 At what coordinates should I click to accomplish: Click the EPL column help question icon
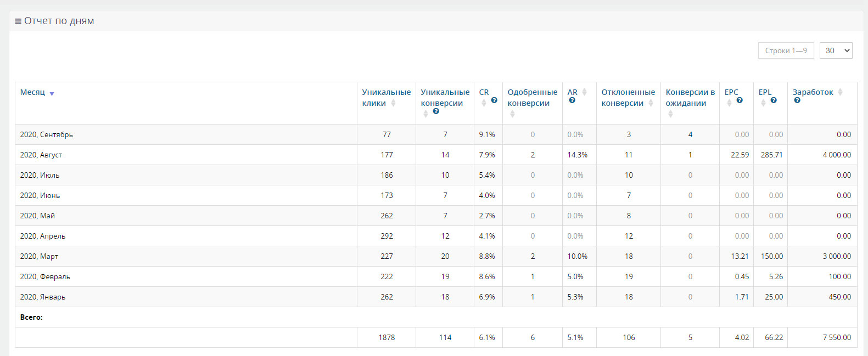[x=774, y=100]
